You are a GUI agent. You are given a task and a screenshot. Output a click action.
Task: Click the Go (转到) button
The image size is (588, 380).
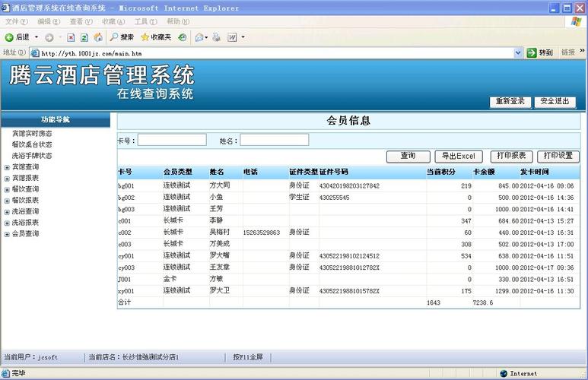point(539,53)
